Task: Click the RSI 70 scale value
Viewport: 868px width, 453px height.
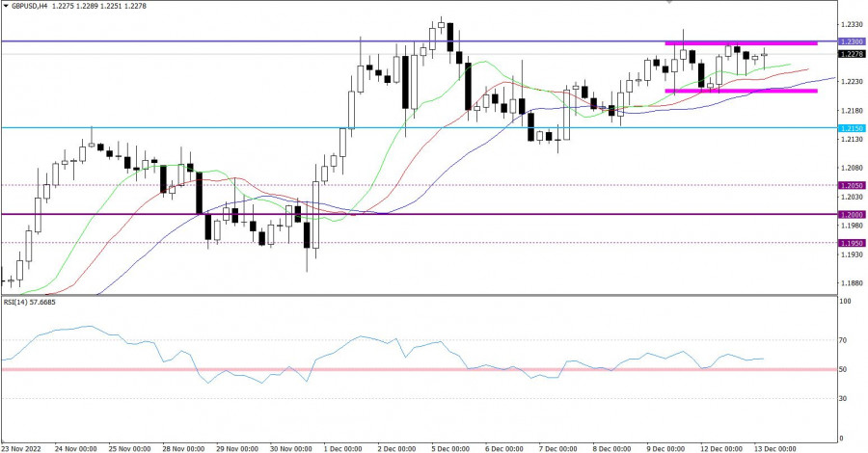Action: pyautogui.click(x=844, y=340)
